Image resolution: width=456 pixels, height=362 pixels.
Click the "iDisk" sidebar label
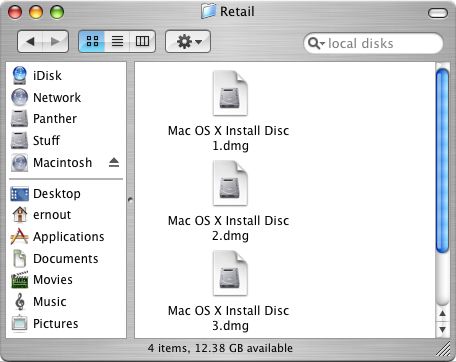[47, 76]
